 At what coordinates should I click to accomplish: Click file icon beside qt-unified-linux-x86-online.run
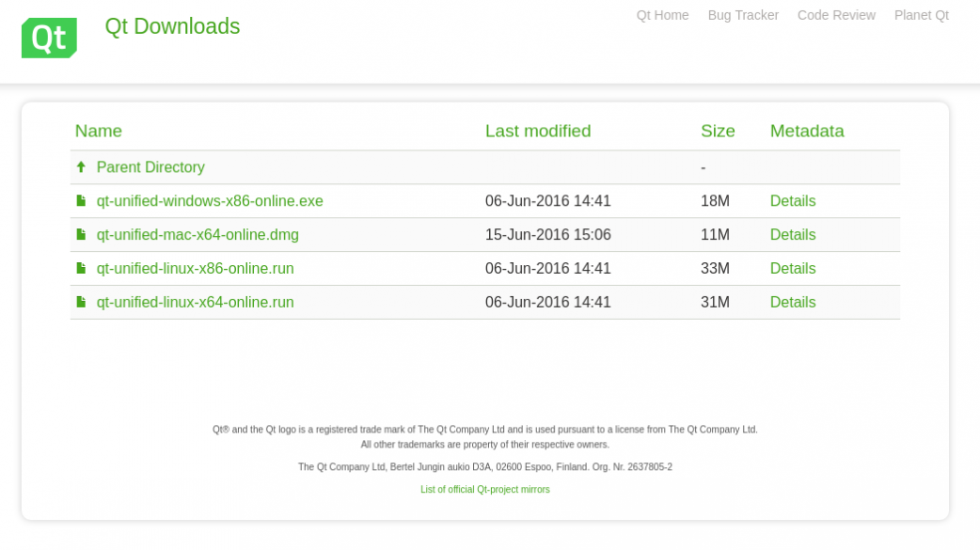pos(81,269)
